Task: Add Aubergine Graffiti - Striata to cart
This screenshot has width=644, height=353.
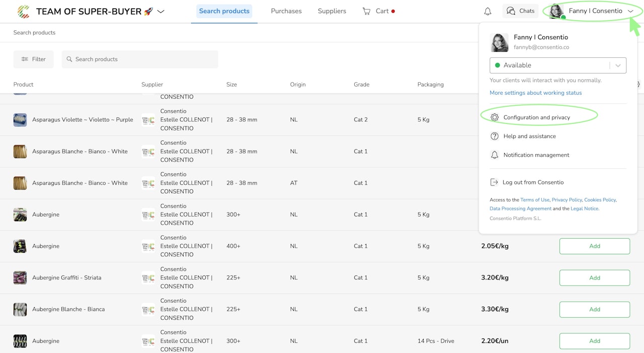Action: (x=594, y=277)
